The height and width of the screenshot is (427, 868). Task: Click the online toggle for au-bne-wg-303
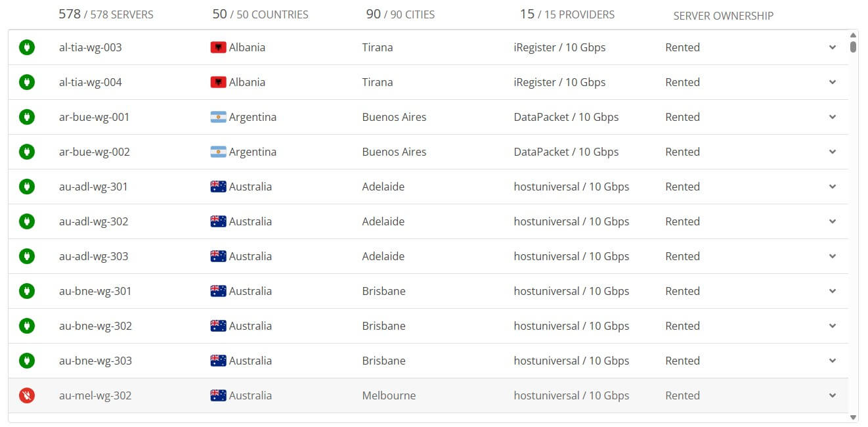26,360
